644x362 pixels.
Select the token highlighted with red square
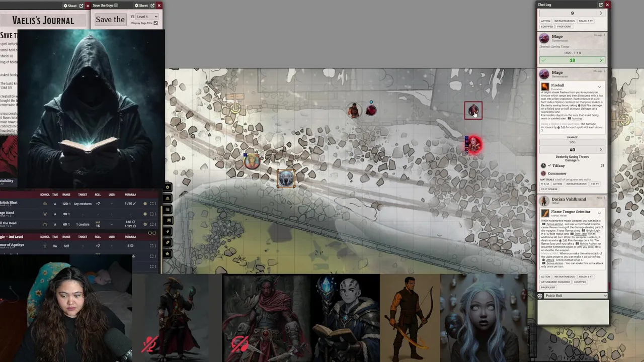473,111
